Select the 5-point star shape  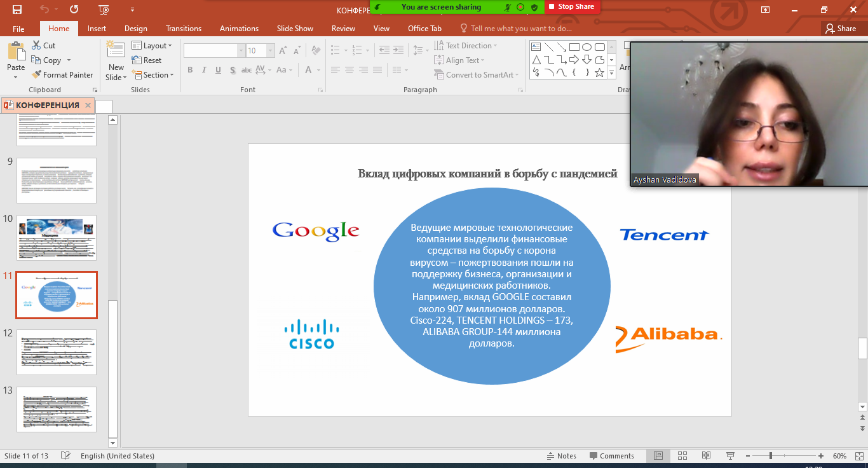pyautogui.click(x=599, y=72)
